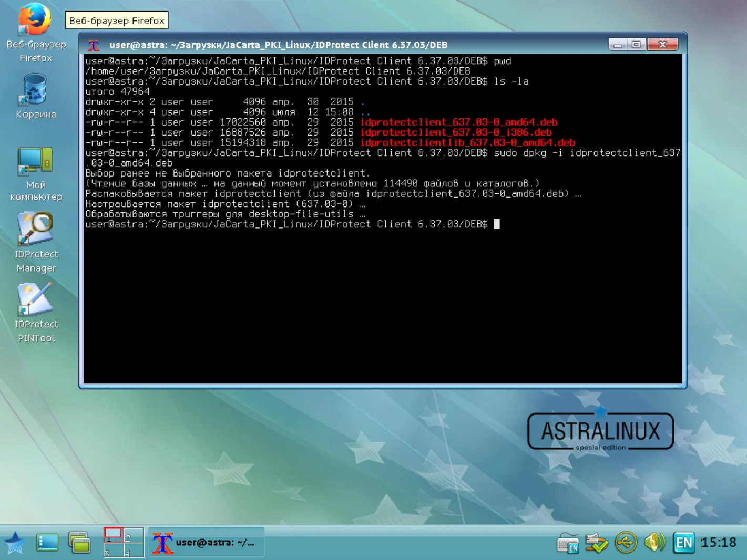The image size is (747, 560).
Task: Click the 15:18 clock in taskbar
Action: click(718, 543)
